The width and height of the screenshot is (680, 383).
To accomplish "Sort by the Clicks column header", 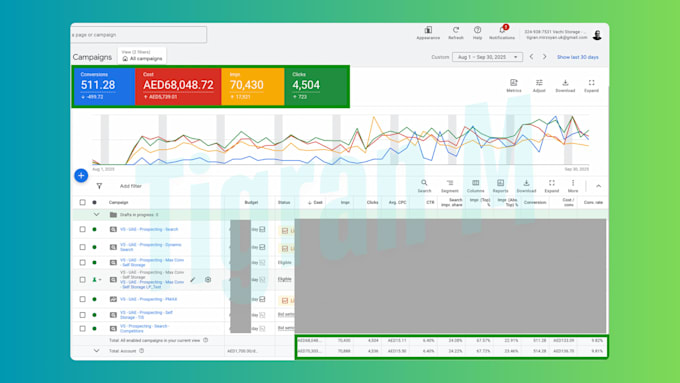I will coord(373,203).
